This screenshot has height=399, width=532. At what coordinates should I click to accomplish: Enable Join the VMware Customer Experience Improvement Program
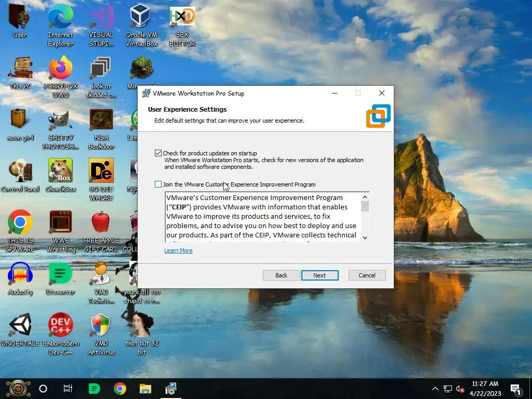tap(158, 184)
